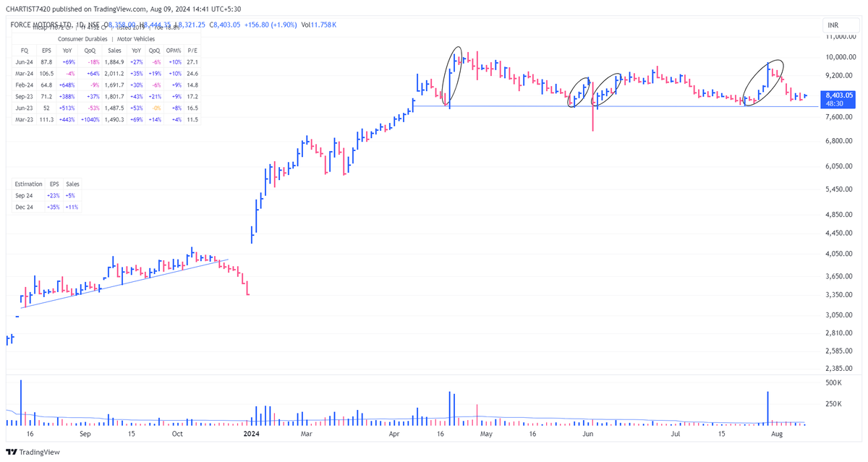Click the 250K volume axis label

point(834,404)
